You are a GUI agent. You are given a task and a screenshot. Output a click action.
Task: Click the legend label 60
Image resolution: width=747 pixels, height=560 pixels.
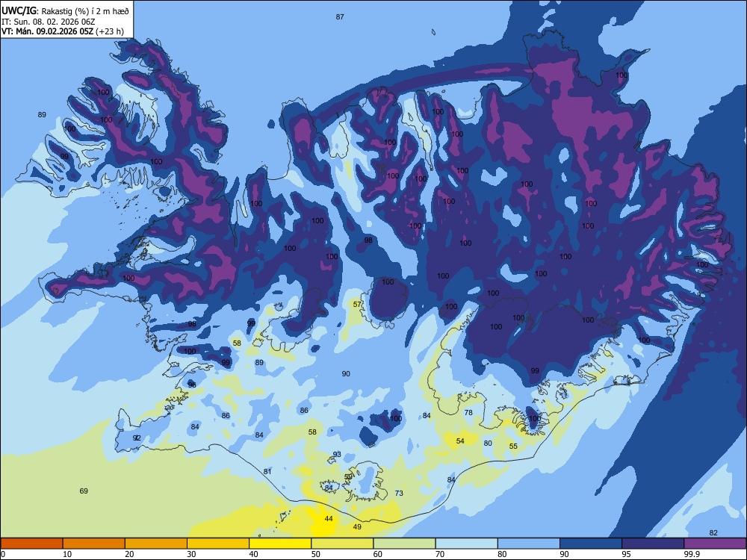(378, 554)
